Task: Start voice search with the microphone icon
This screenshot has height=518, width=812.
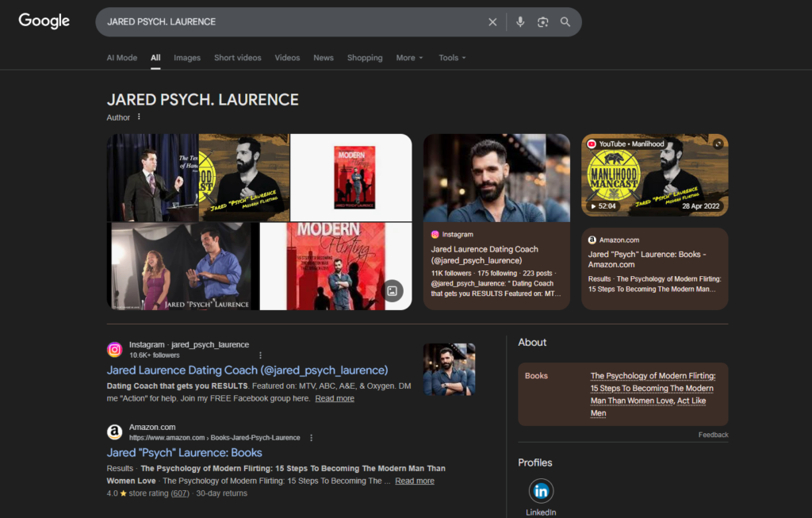Action: point(520,22)
